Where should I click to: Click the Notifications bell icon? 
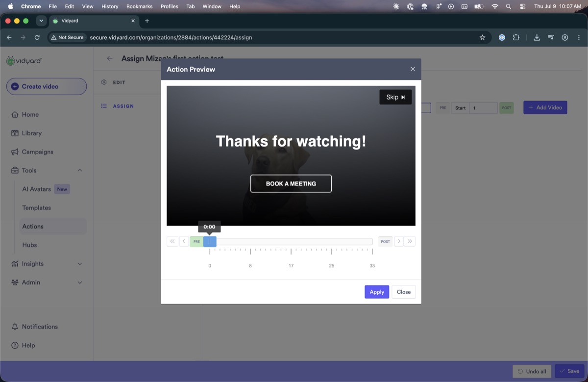click(15, 327)
